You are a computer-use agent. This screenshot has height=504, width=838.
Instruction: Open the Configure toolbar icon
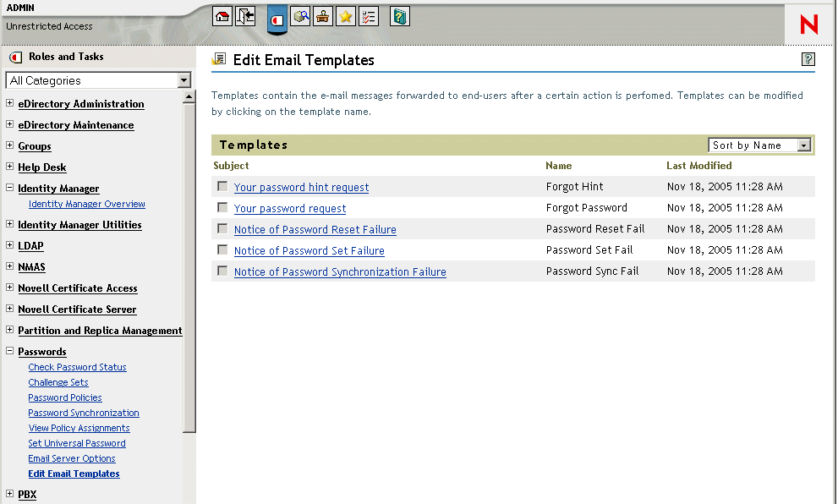[x=322, y=16]
